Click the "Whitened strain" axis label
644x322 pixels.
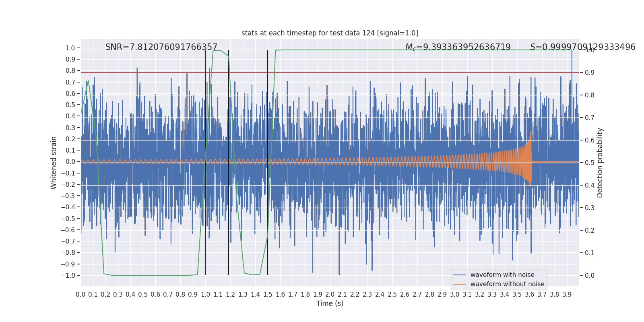(54, 163)
